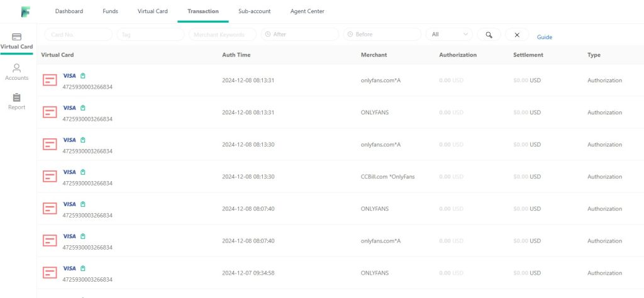Click green tag icon in 08:13:31 ONLYFANS row

click(83, 108)
